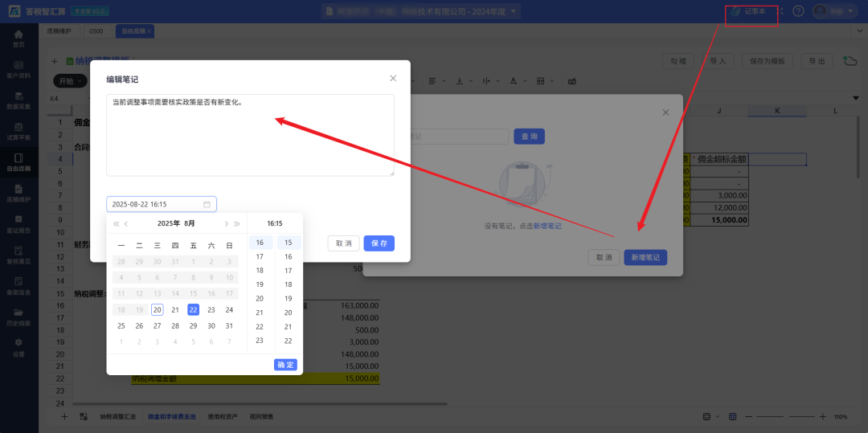Open the 使用权资产 sheet tab
The image size is (868, 433).
(x=223, y=416)
